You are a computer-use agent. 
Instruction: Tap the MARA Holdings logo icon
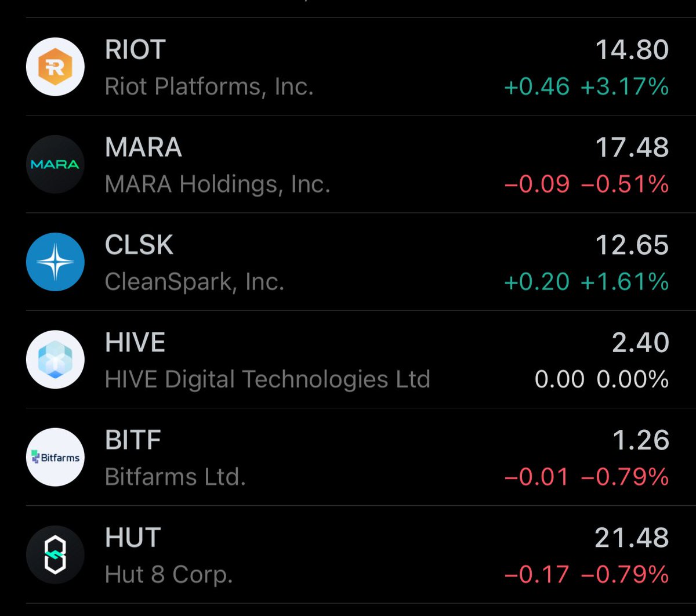pos(55,164)
